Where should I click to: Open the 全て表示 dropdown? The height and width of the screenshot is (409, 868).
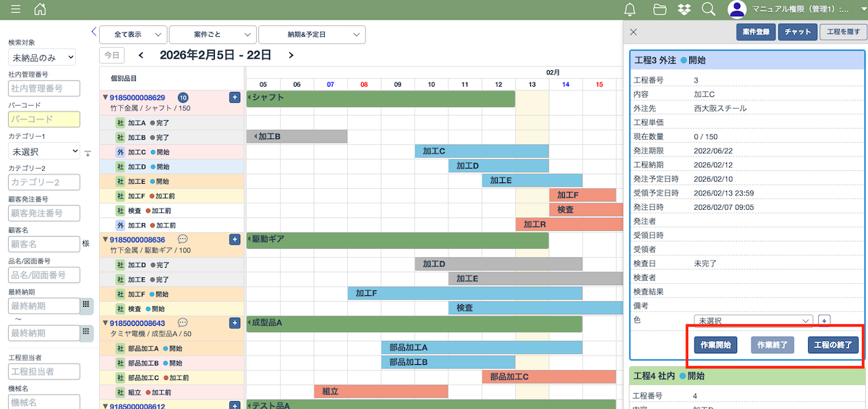pyautogui.click(x=133, y=35)
